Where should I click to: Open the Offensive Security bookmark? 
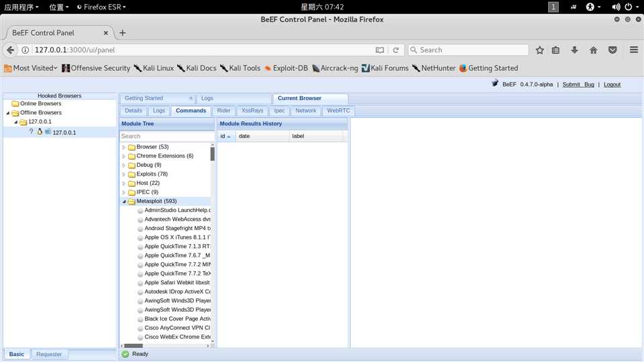[x=96, y=68]
